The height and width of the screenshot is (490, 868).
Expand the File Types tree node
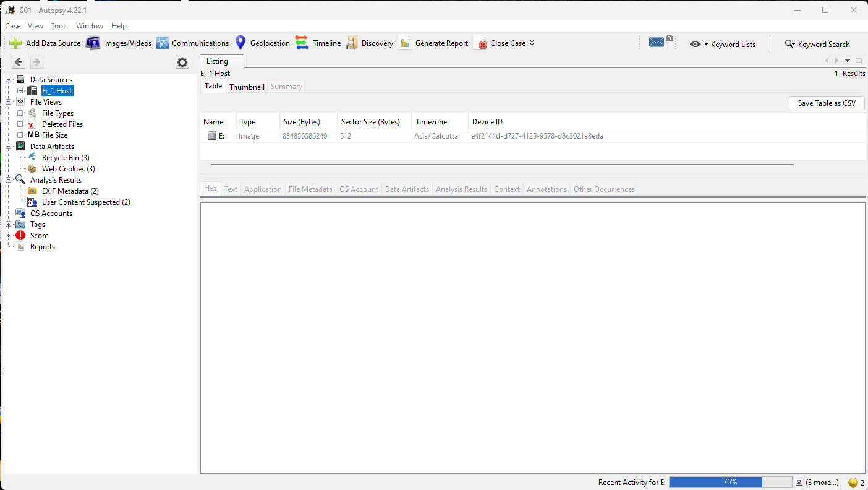pos(20,113)
